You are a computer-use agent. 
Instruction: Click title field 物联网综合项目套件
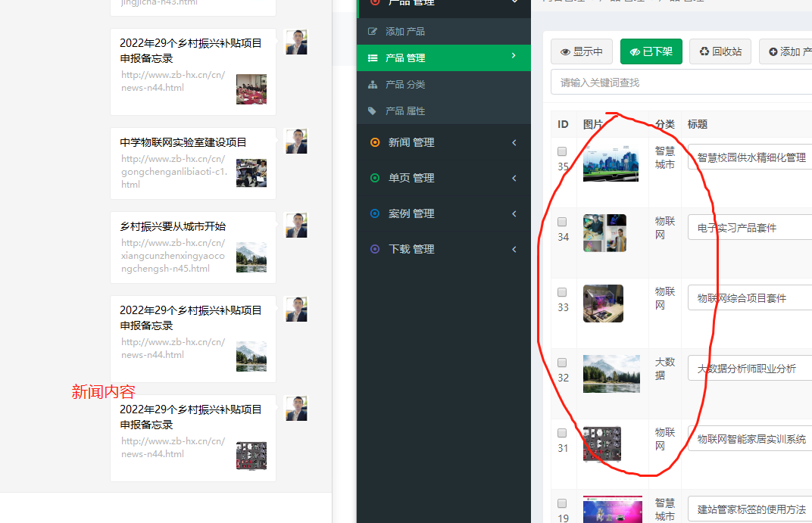[x=750, y=298]
